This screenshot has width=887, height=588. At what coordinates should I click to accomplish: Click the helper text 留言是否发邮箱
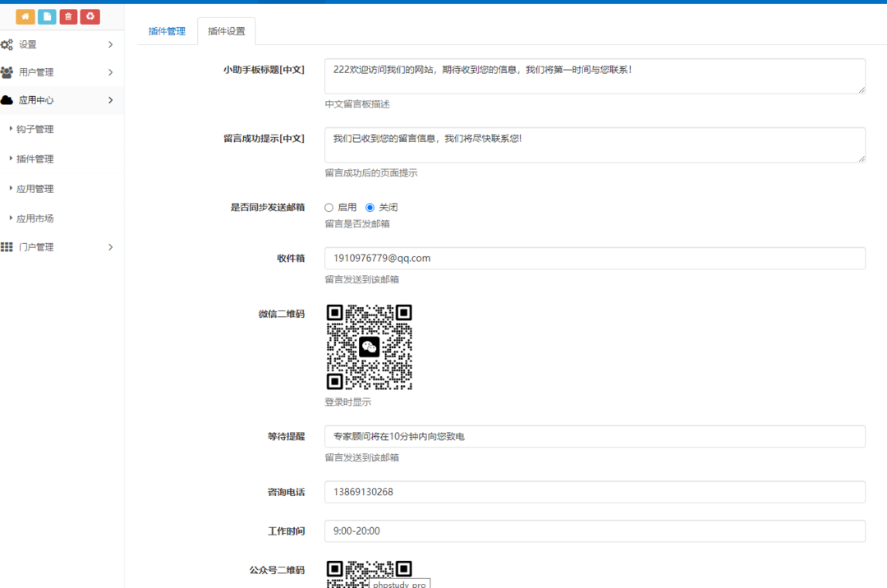(x=357, y=224)
